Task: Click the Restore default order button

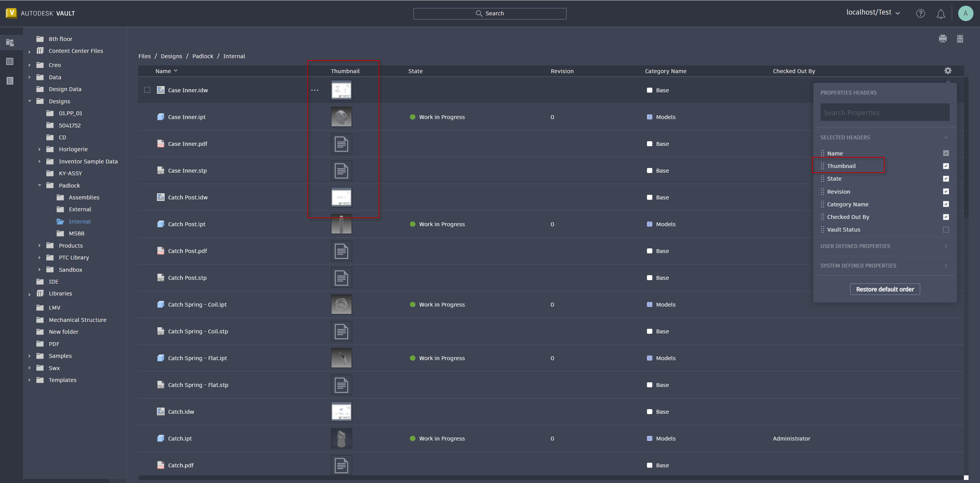Action: [x=884, y=289]
